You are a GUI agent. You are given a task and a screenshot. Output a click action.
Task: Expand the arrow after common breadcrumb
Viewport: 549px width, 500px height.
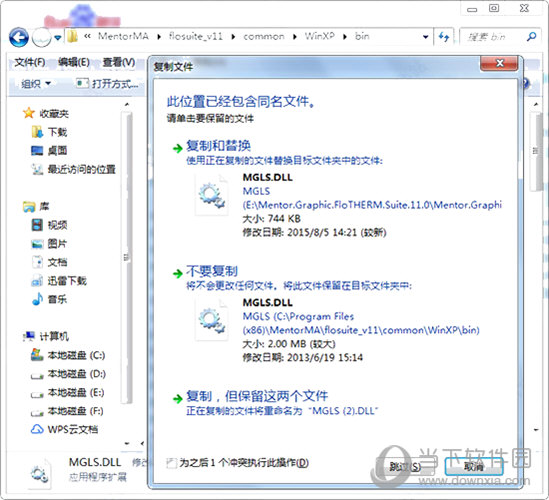click(295, 37)
